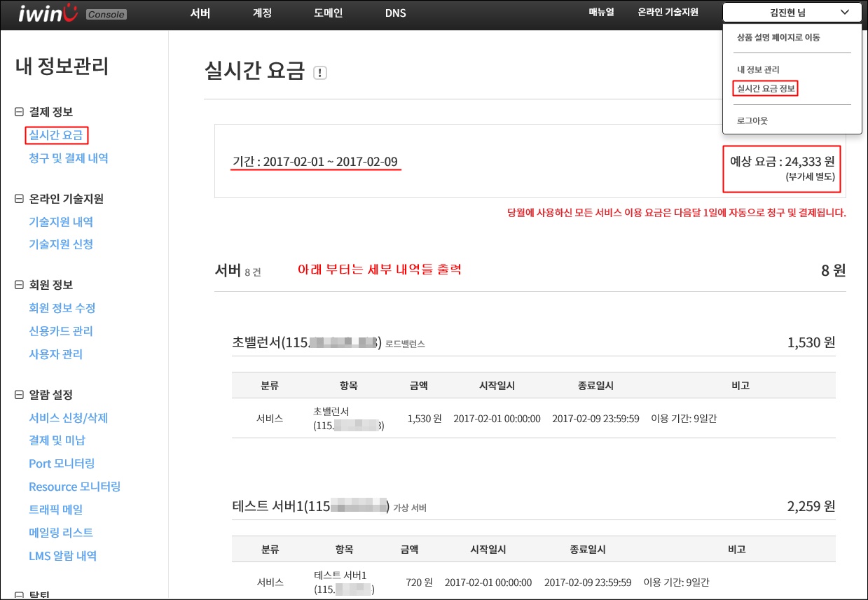Click the 기간 : 2017-02-01 ~ 2017-02-09 text
This screenshot has height=600, width=868.
point(315,162)
